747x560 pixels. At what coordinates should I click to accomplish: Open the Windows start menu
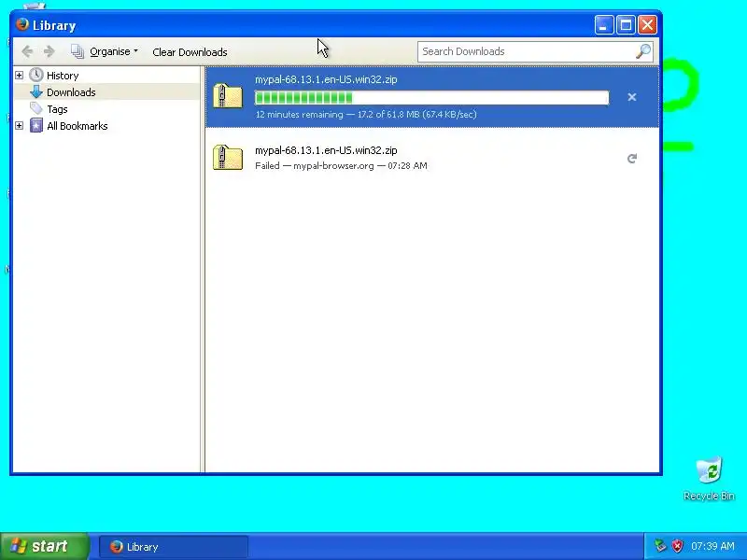44,546
